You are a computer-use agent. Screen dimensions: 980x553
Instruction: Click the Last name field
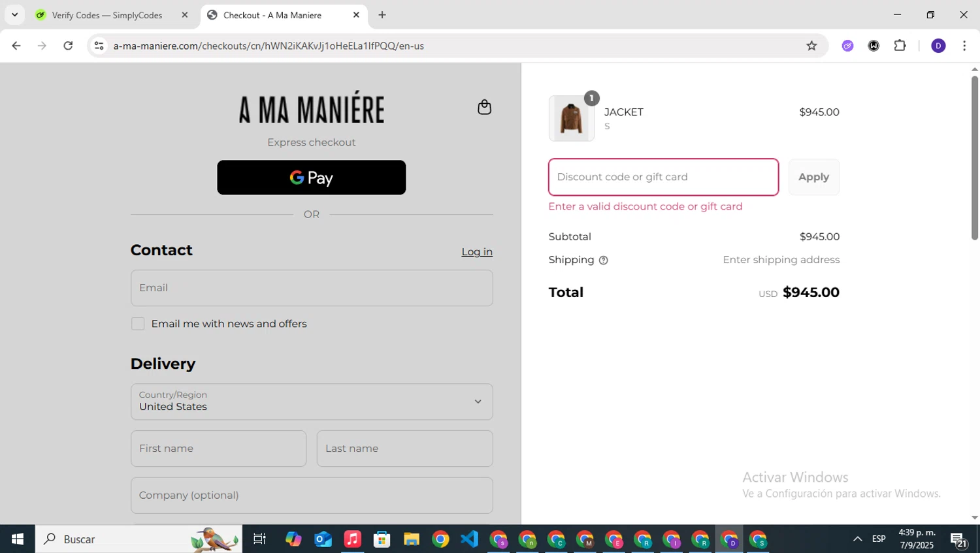click(405, 449)
